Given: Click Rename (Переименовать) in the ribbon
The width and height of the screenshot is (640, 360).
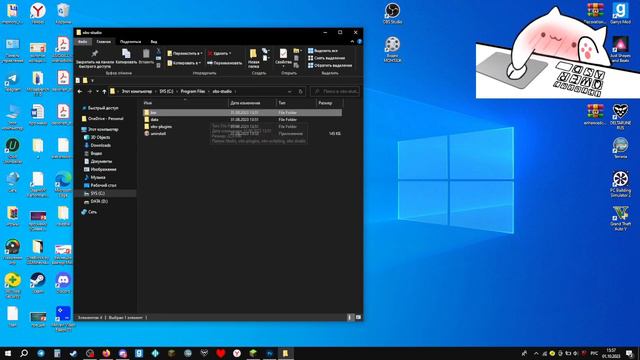Looking at the screenshot, I should coord(224,63).
